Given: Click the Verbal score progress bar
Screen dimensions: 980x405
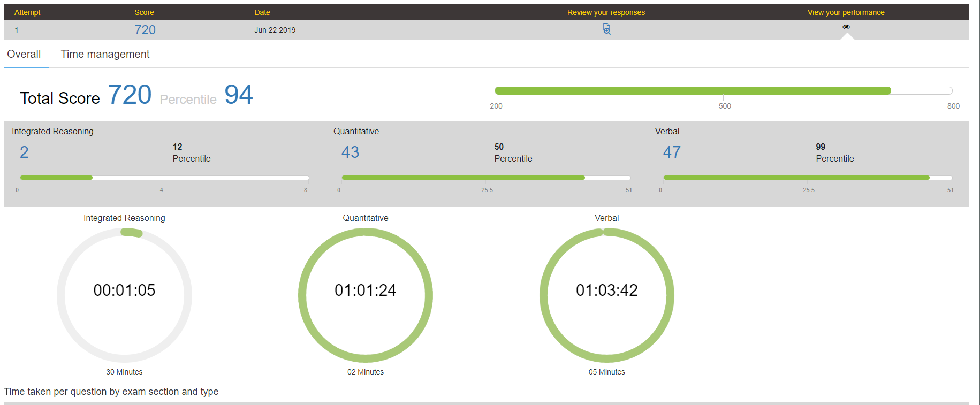Looking at the screenshot, I should [x=808, y=178].
